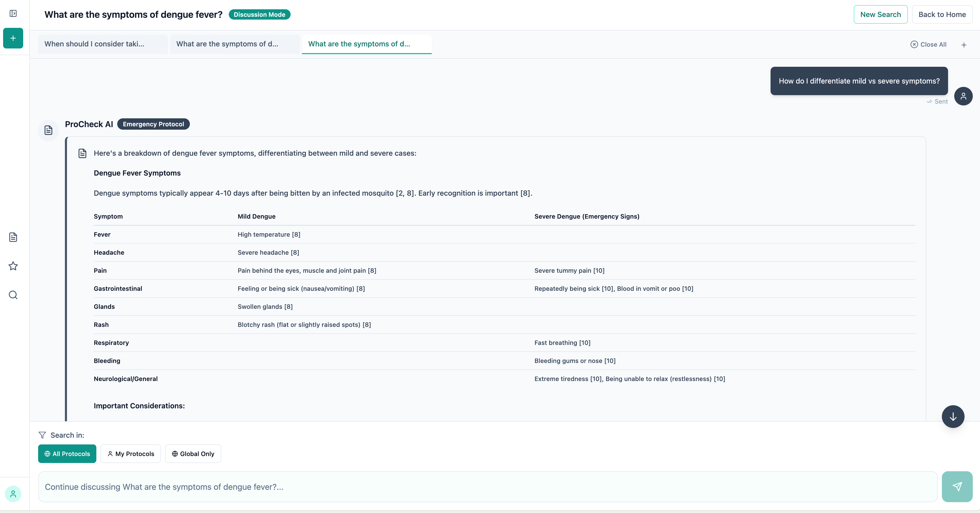Switch to the second dengue symptoms tab
The width and height of the screenshot is (980, 513).
point(234,44)
